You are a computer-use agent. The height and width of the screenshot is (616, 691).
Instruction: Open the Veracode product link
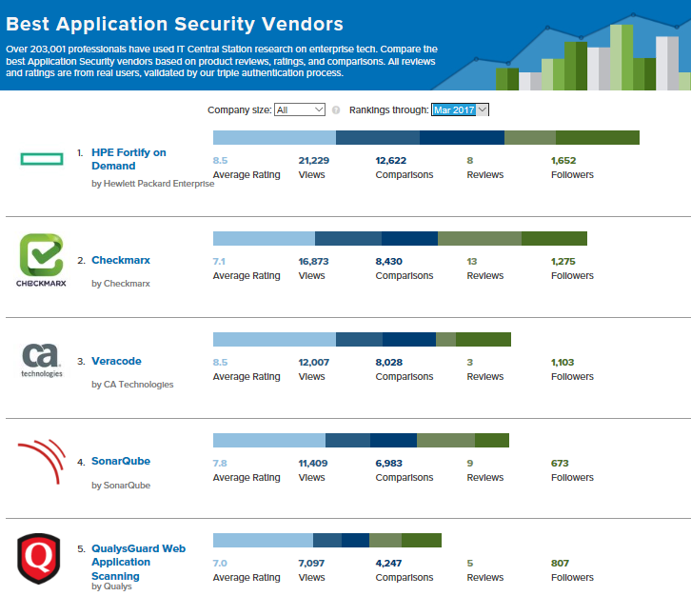pos(116,361)
